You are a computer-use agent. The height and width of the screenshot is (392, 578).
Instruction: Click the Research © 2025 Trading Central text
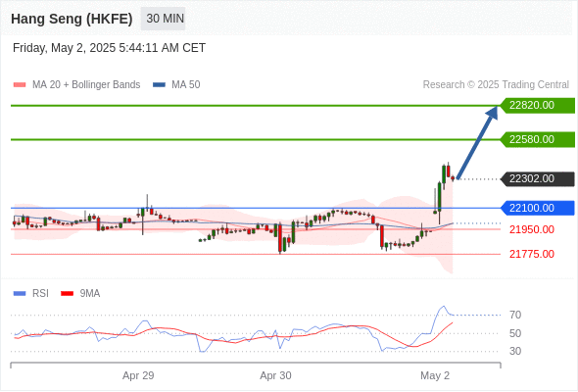point(496,85)
